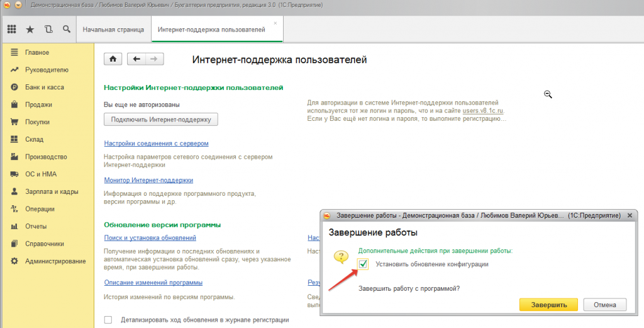This screenshot has width=644, height=328.
Task: Click the Search magnifier icon
Action: [66, 30]
